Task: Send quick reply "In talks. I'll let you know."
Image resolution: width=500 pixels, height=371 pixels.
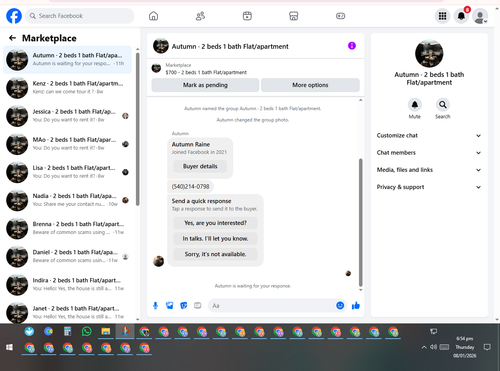Action: [215, 238]
